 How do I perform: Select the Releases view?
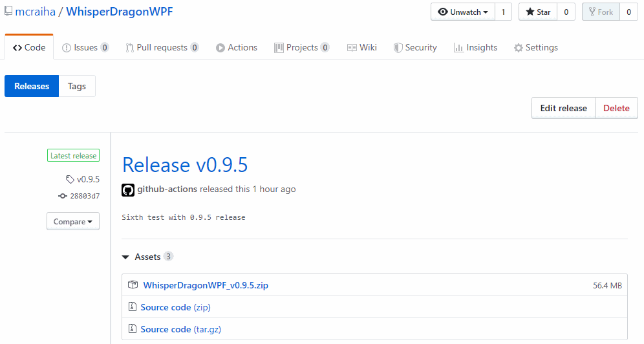coord(32,86)
